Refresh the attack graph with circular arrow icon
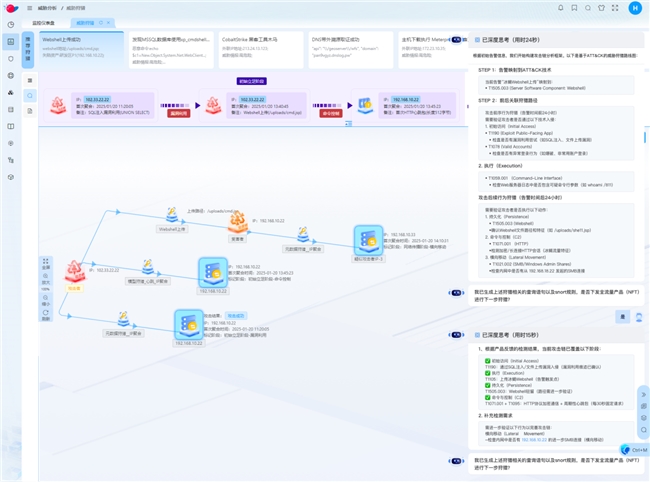 point(46,312)
